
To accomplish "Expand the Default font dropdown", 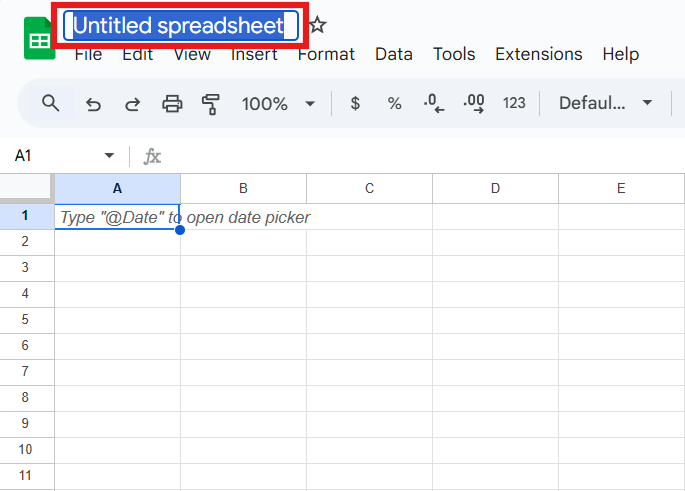I will coord(606,103).
